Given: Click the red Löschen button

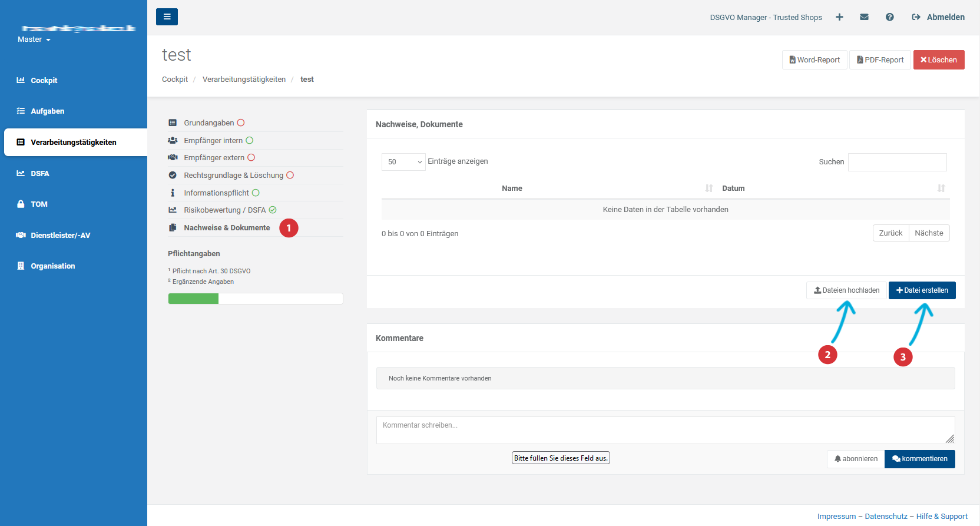Looking at the screenshot, I should (x=939, y=60).
